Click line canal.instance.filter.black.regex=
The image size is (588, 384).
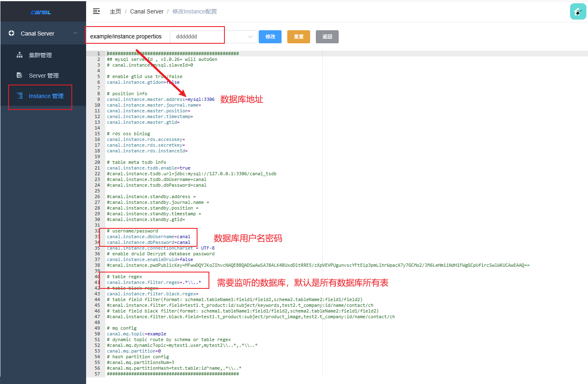[153, 294]
